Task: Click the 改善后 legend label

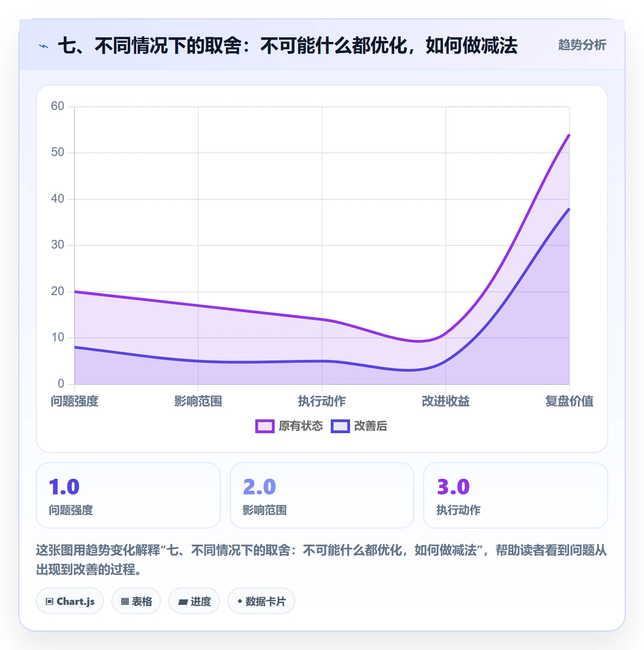Action: (370, 426)
